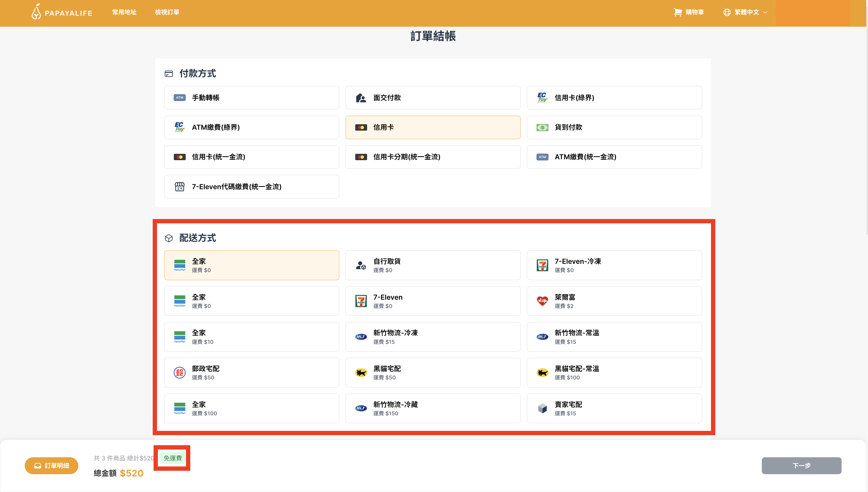Click the 下一步 button to proceed
The image size is (868, 492).
(x=801, y=465)
